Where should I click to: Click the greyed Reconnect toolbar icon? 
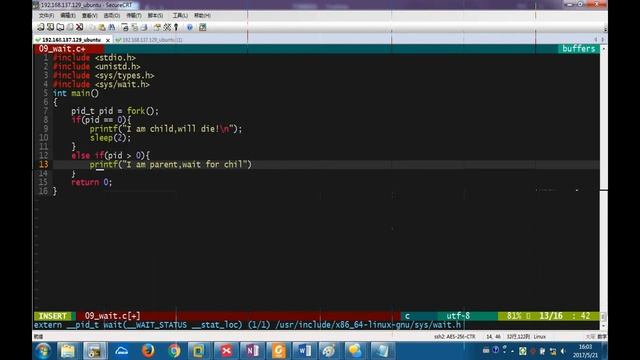[70, 27]
